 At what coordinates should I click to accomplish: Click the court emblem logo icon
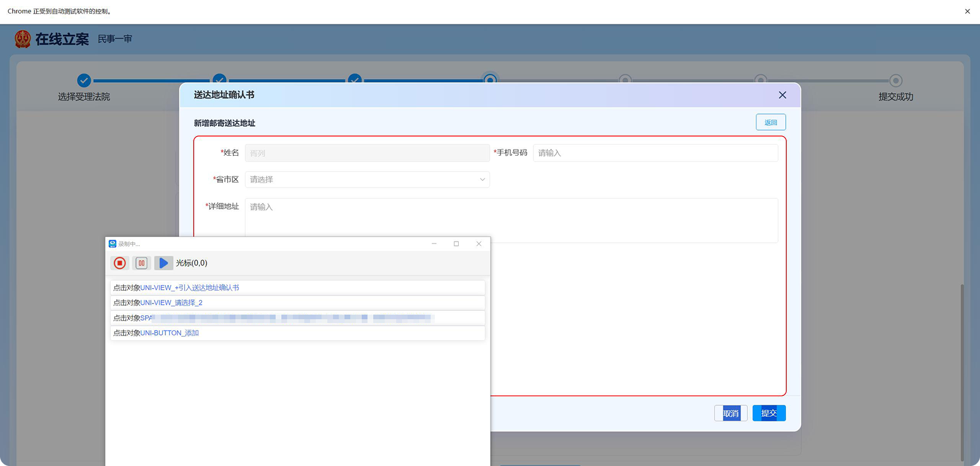pos(23,39)
